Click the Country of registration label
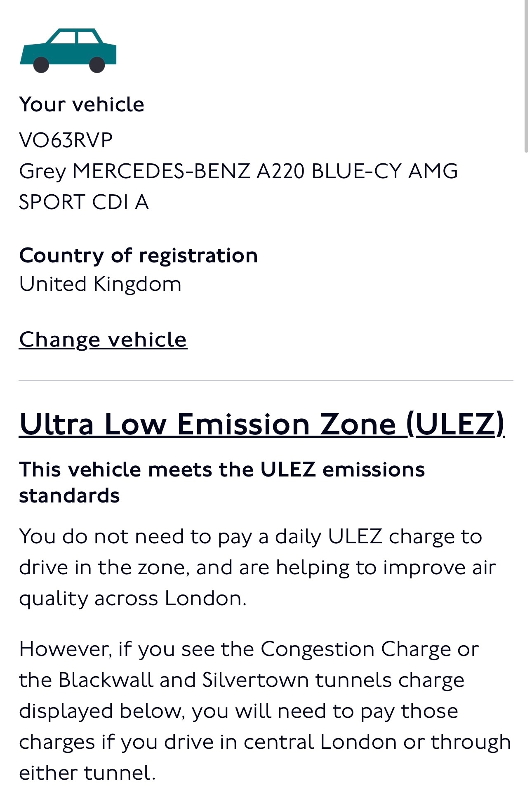This screenshot has height=809, width=532. 139,255
